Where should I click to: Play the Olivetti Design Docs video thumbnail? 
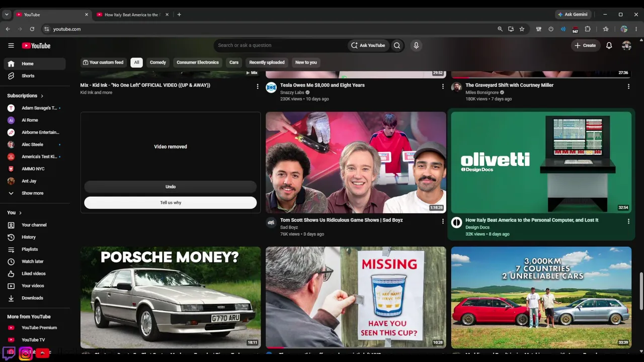coord(541,162)
